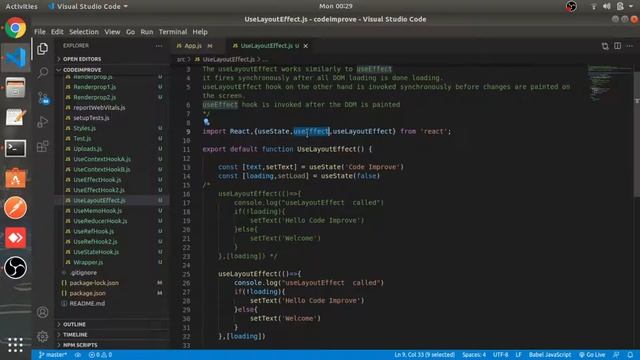
Task: Click the Open Changes icon in editor toolbar
Action: click(605, 46)
